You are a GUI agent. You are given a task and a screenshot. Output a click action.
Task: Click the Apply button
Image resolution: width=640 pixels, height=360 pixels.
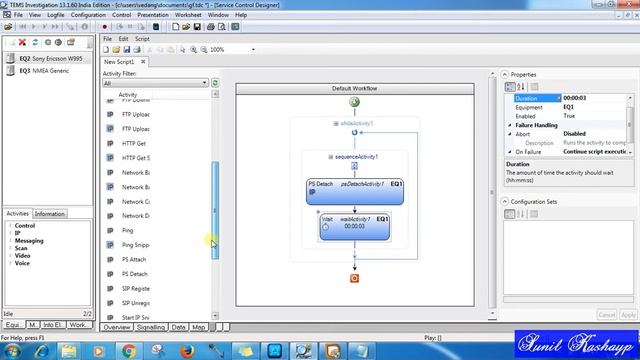click(628, 315)
